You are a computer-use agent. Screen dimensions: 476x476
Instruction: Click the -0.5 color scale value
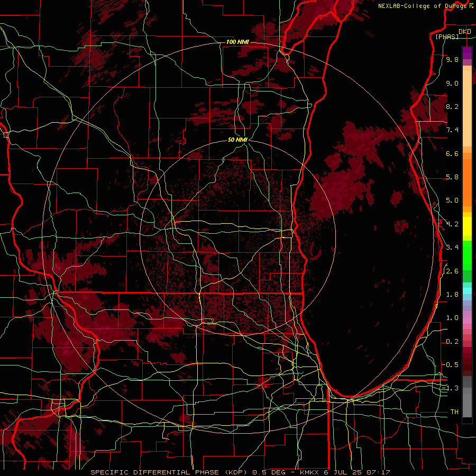450,365
